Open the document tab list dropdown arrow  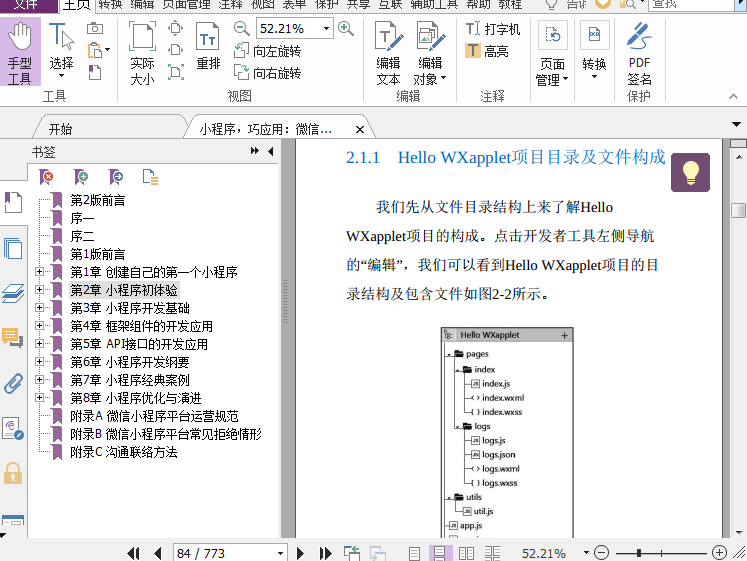tap(736, 124)
